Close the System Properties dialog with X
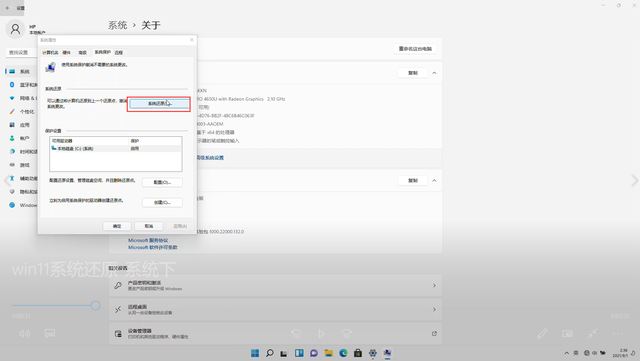This screenshot has width=640, height=361. click(x=191, y=40)
